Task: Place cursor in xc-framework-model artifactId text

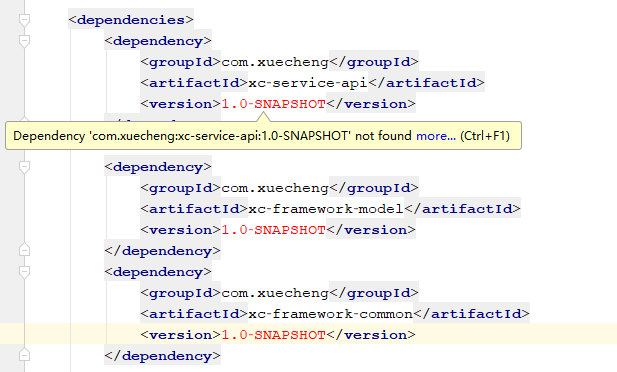Action: 326,209
